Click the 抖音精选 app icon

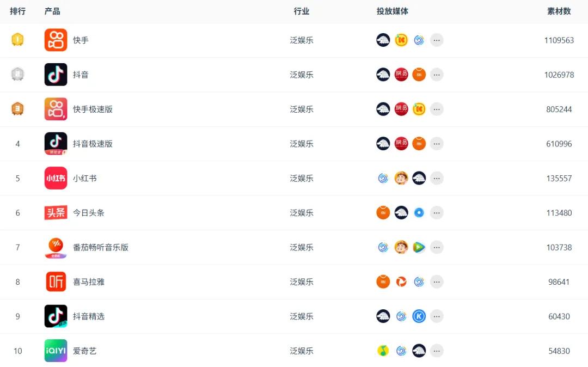[56, 316]
